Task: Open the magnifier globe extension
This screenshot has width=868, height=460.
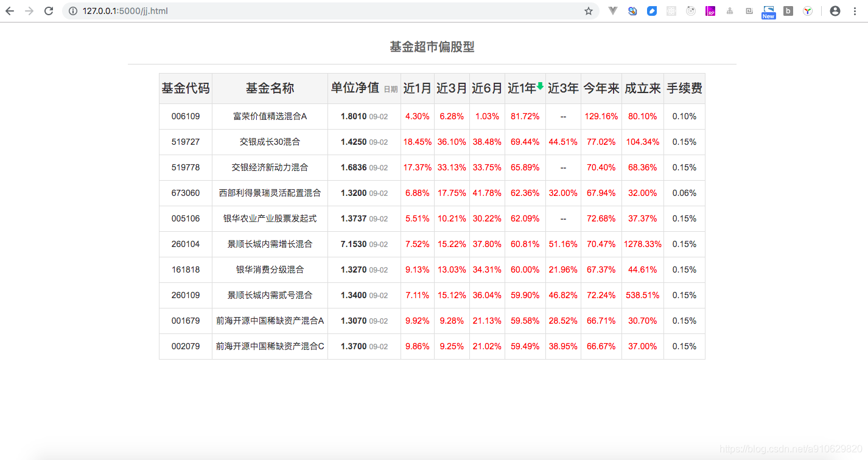Action: [x=632, y=11]
